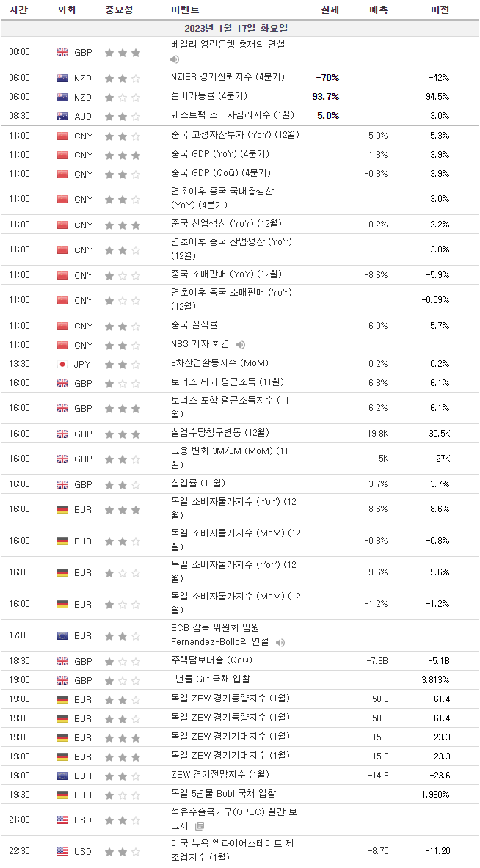Click importance stars for 실업수당청구변동 row
This screenshot has height=868, width=480.
point(123,434)
